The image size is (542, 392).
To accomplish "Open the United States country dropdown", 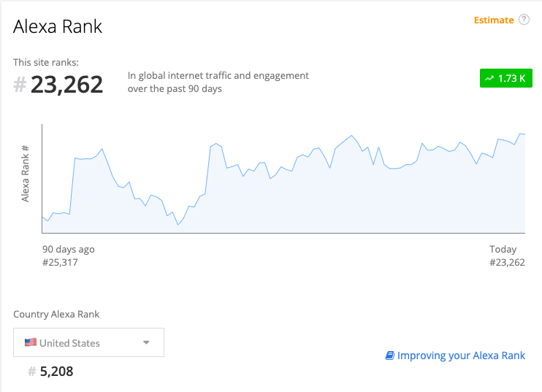I will coord(88,342).
